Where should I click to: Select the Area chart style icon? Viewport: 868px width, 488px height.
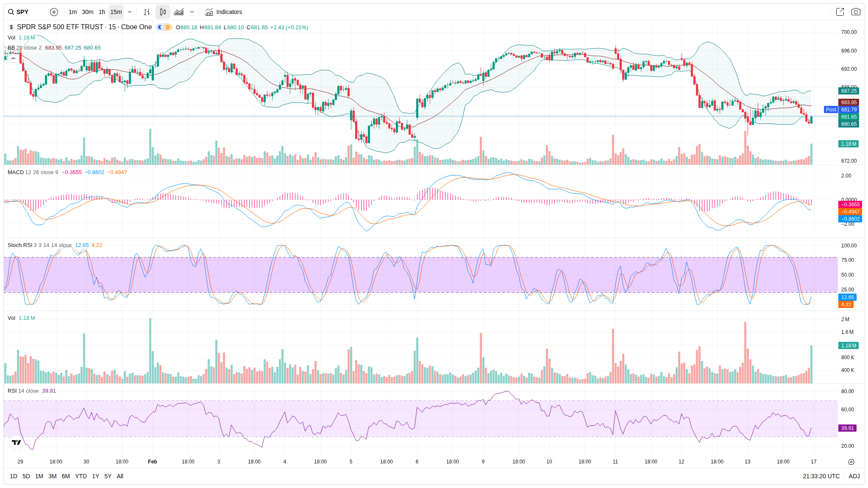(x=179, y=12)
